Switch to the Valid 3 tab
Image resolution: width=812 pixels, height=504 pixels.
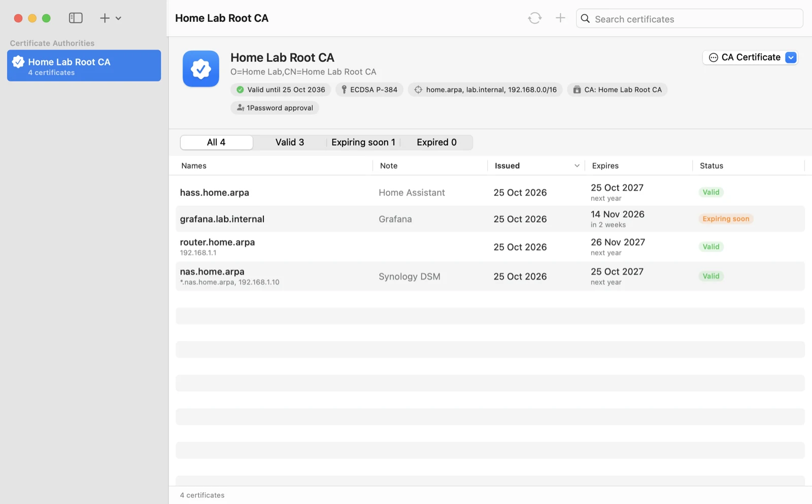pyautogui.click(x=290, y=143)
